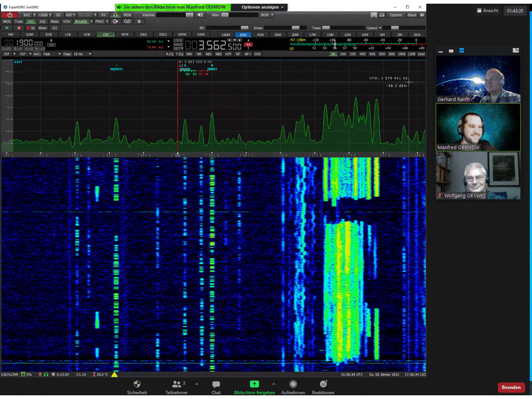Click the orange gear icon beside play
532x399 pixels.
click(x=19, y=28)
